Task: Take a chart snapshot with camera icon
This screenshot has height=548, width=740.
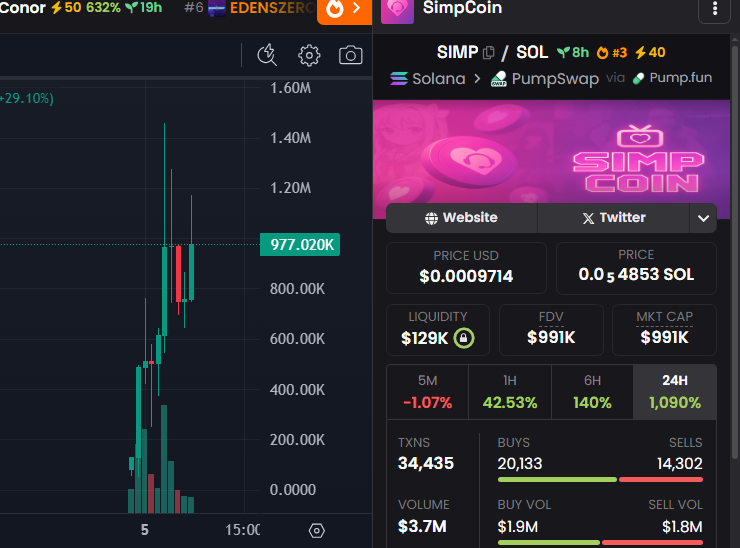Action: point(351,55)
